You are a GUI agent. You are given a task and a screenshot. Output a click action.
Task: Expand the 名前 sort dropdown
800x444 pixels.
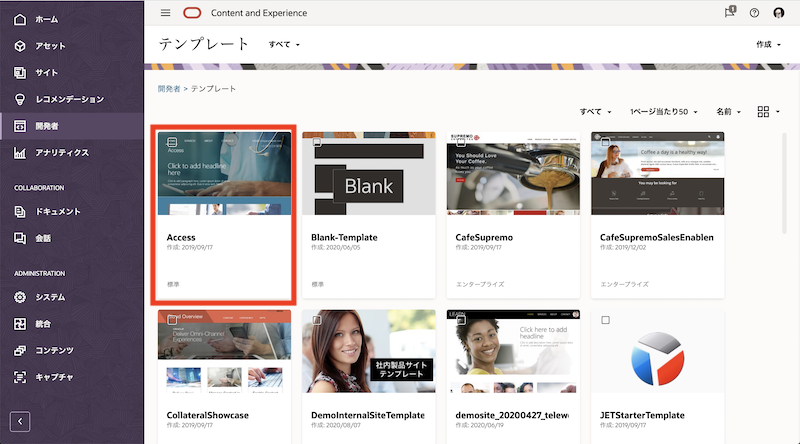point(727,112)
